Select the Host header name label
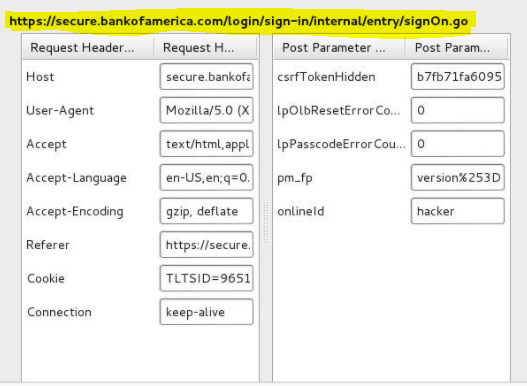 40,77
